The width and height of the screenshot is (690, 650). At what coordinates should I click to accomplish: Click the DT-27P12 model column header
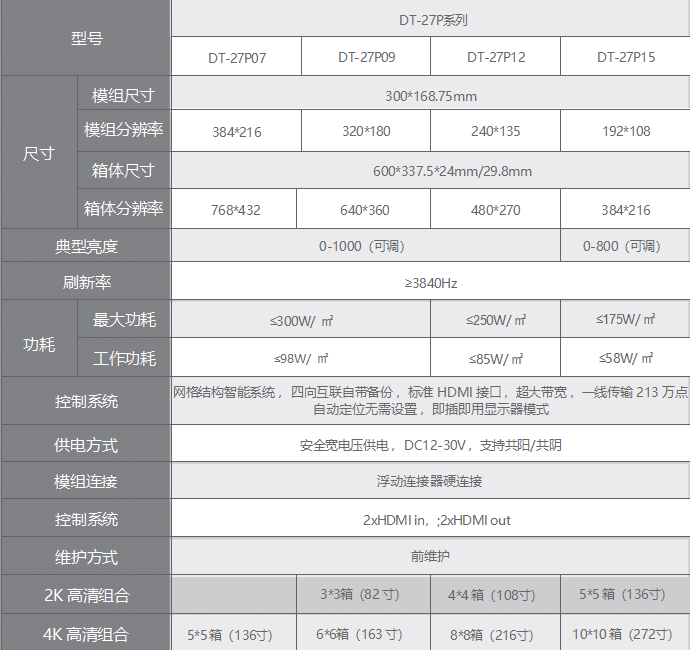tap(496, 57)
